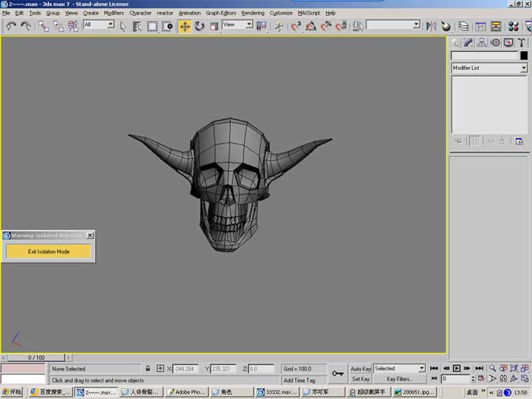This screenshot has width=532, height=399.
Task: Switch to the Motion panel tab
Action: [495, 43]
